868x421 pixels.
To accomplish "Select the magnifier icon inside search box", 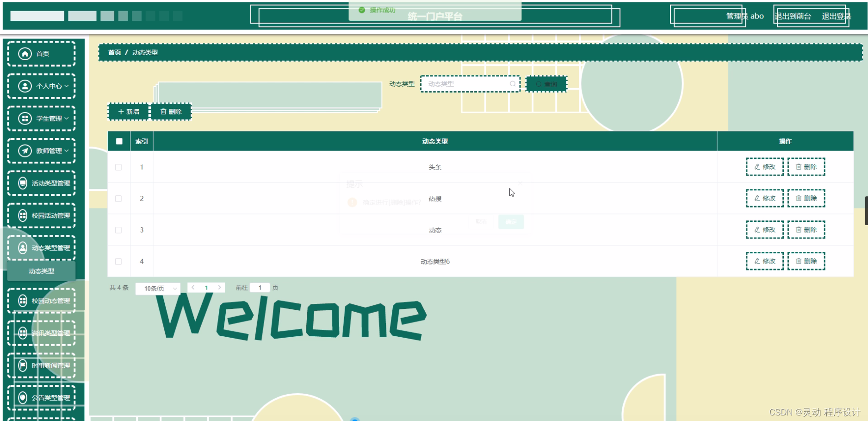I will click(513, 84).
